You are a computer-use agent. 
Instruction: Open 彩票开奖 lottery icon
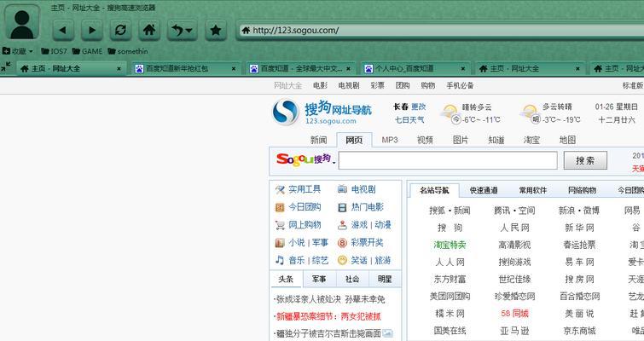361,242
